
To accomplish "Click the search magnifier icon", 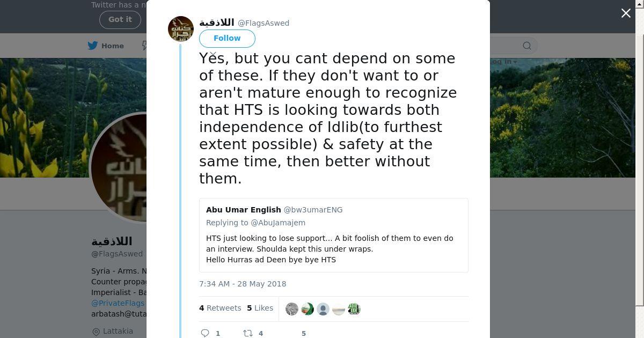I will click(527, 46).
